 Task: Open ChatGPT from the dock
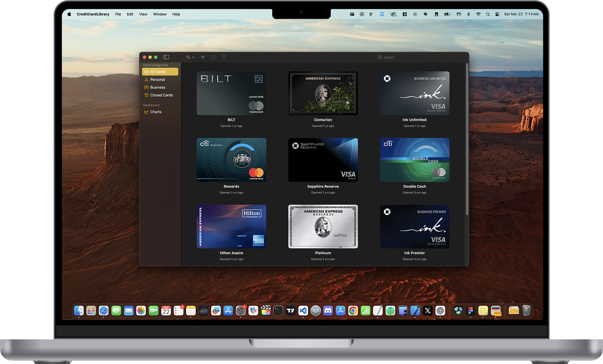pos(440,311)
